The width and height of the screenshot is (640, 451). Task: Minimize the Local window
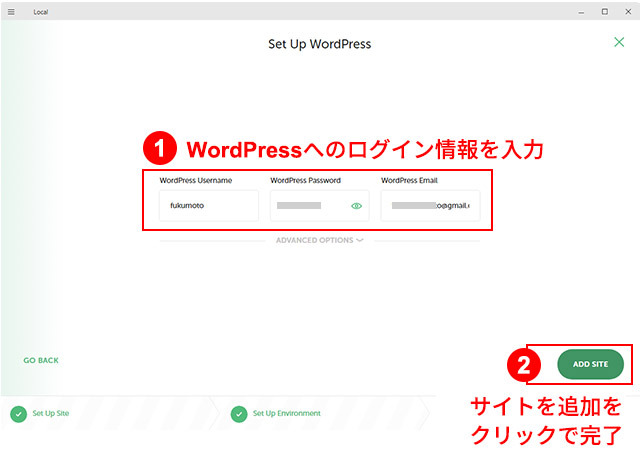[x=581, y=12]
